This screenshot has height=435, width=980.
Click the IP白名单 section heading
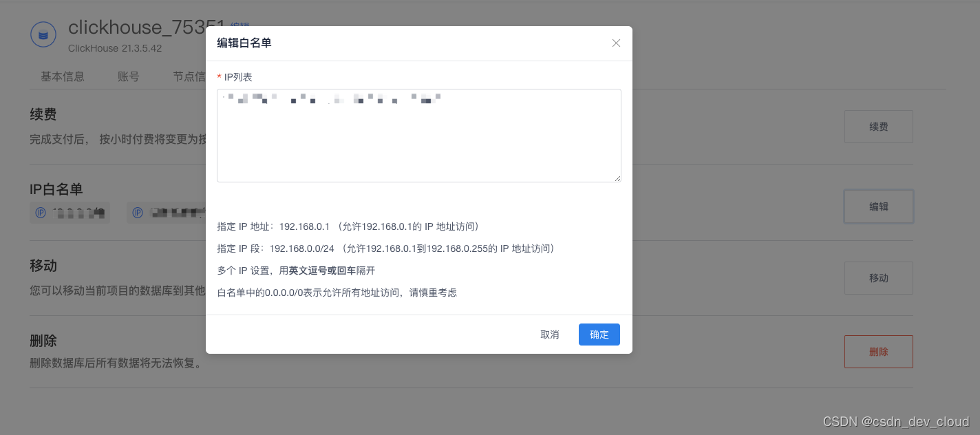click(56, 189)
